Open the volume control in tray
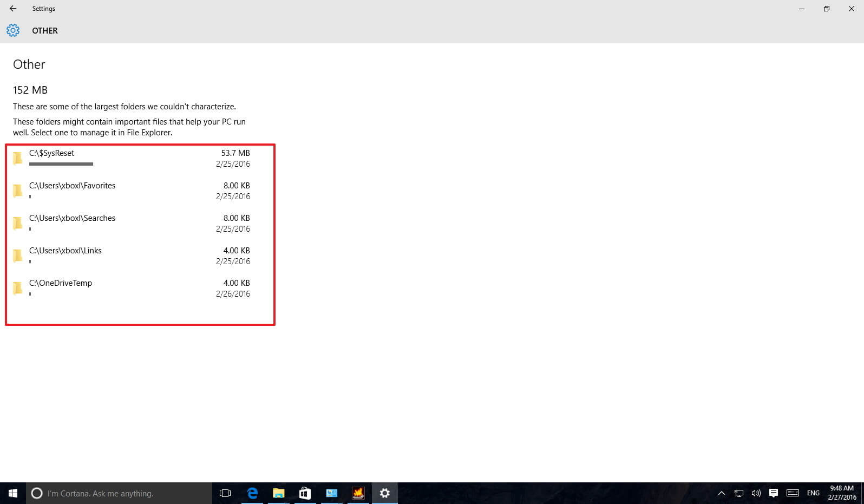This screenshot has width=864, height=504. pyautogui.click(x=756, y=493)
